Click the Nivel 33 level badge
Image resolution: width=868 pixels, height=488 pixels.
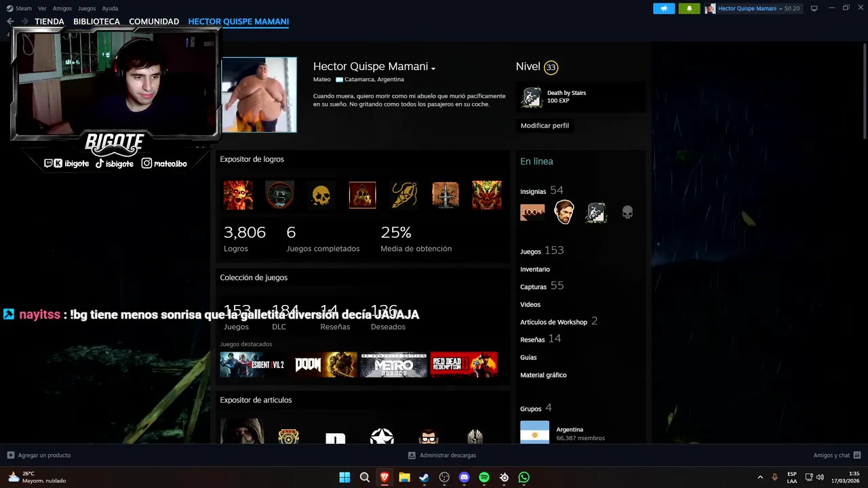pyautogui.click(x=551, y=67)
